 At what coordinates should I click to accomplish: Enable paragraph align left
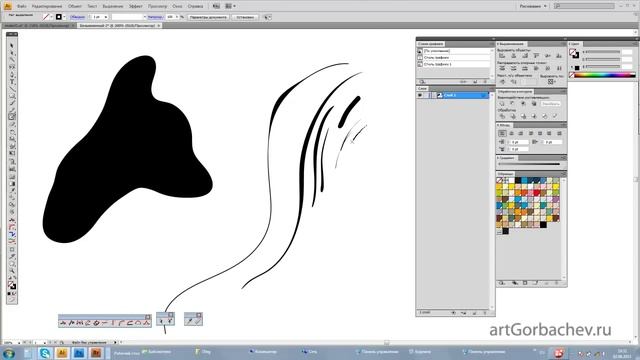[x=502, y=133]
